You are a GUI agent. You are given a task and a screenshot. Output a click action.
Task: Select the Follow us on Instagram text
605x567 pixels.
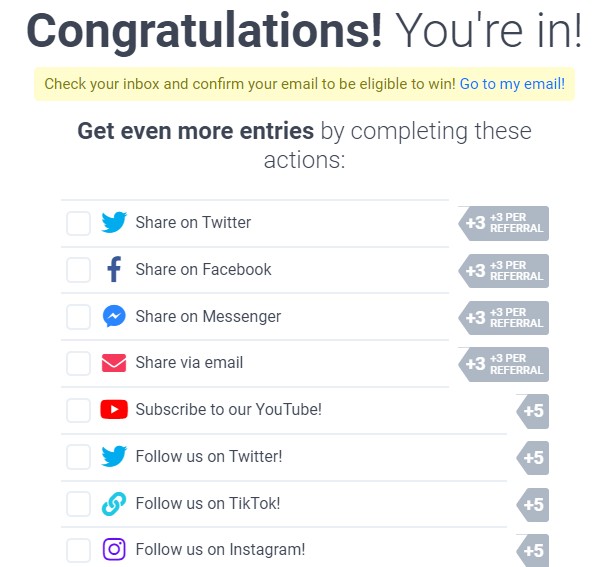tap(220, 549)
